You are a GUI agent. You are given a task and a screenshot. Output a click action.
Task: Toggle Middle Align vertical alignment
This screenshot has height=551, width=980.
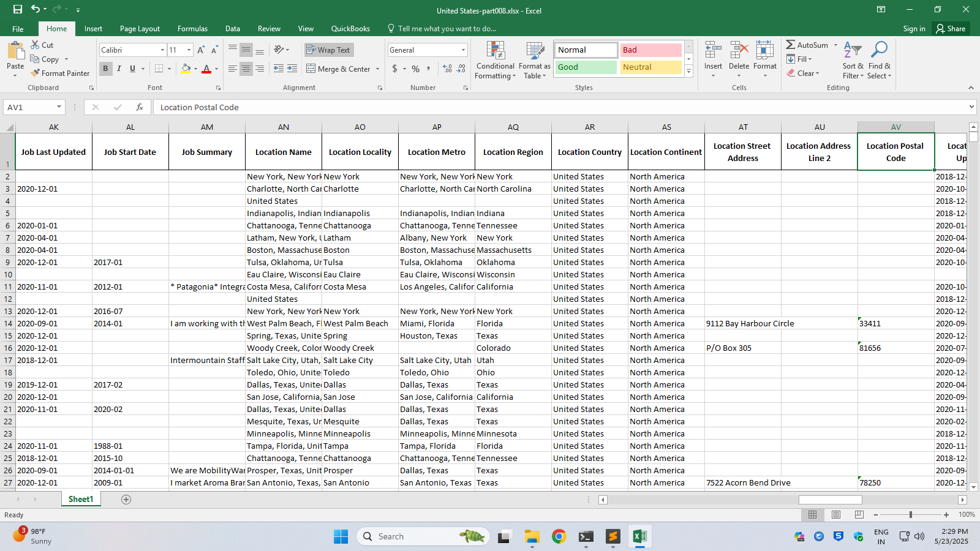click(x=246, y=50)
